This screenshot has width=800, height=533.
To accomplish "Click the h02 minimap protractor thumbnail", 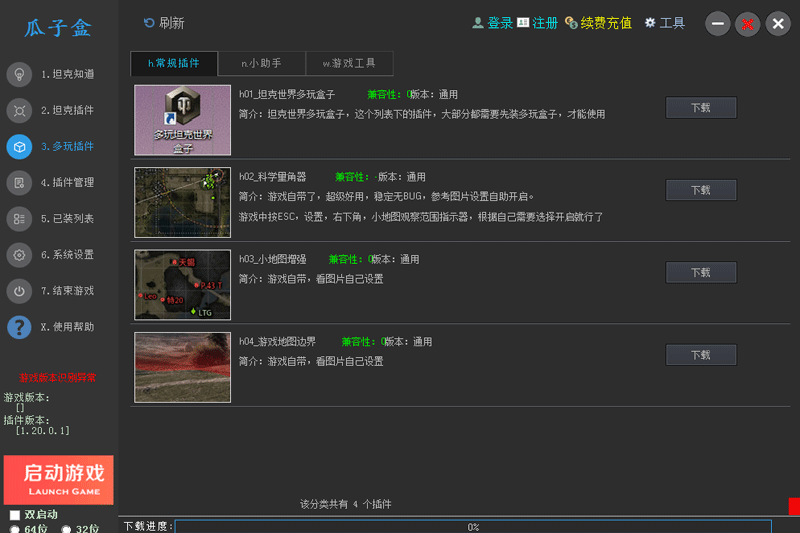I will point(183,202).
